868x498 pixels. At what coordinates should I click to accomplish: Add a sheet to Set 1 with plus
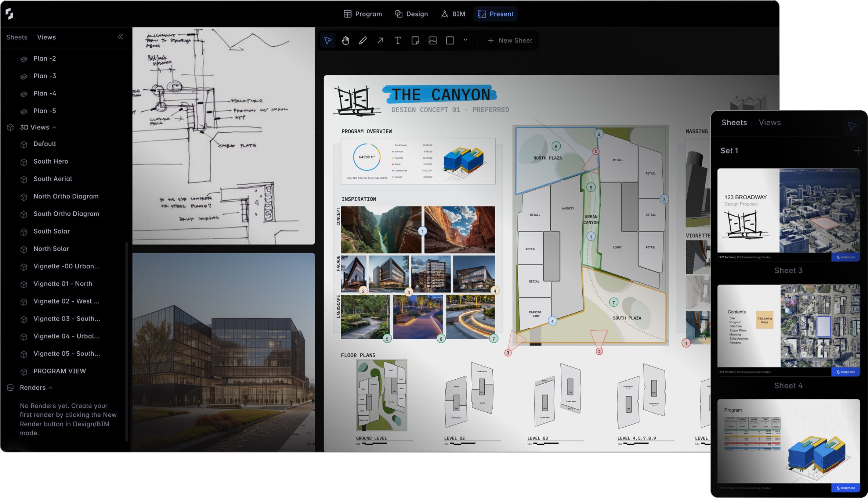[858, 151]
